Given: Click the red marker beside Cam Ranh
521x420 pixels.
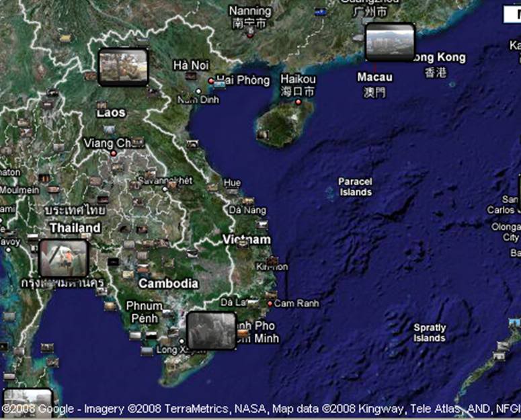Looking at the screenshot, I should click(270, 304).
